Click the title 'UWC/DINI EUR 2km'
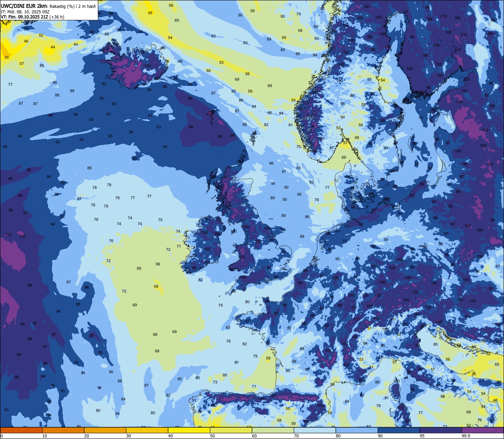The height and width of the screenshot is (439, 504). click(x=24, y=6)
